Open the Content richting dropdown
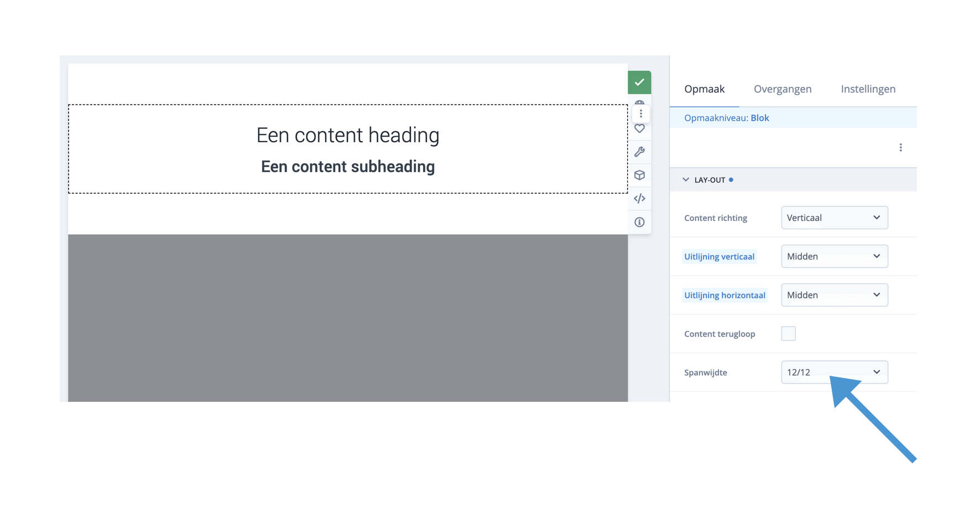Image resolution: width=980 pixels, height=528 pixels. 834,218
